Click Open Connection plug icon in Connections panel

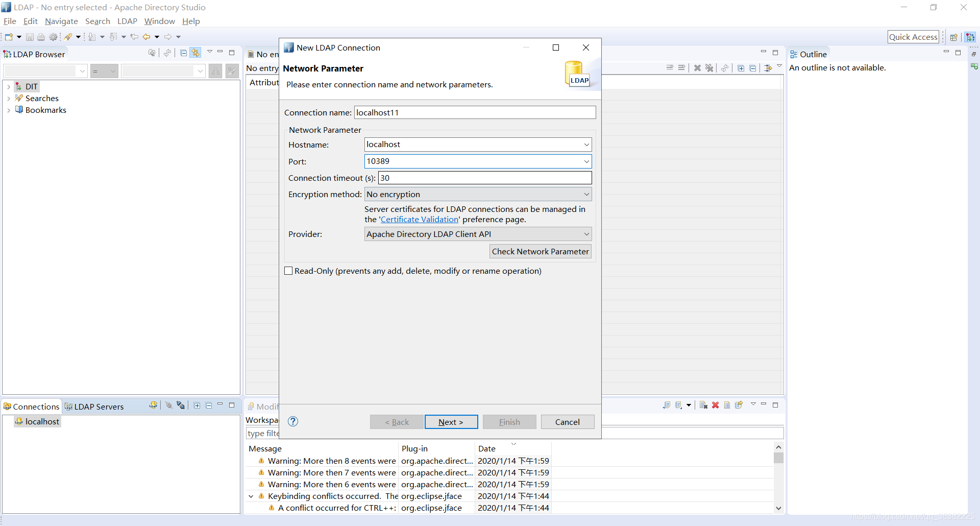pos(168,405)
